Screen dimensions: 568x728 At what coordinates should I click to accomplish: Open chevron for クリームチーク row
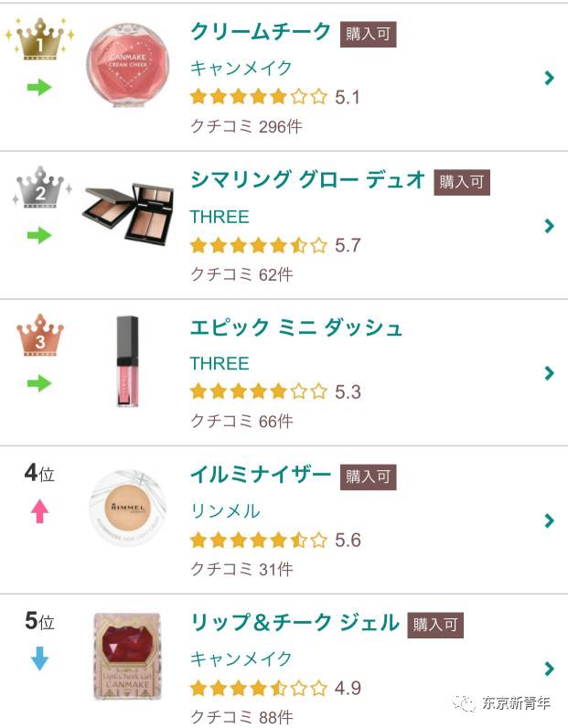click(x=549, y=78)
